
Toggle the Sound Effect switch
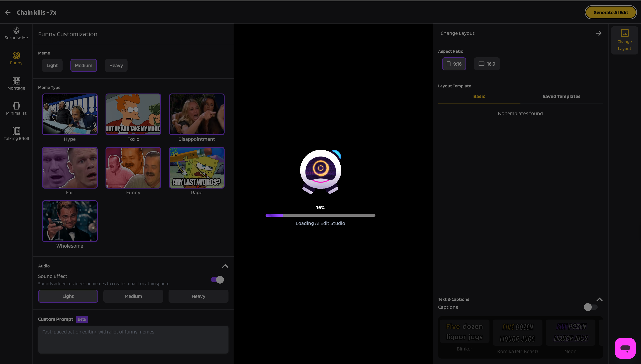pos(217,279)
